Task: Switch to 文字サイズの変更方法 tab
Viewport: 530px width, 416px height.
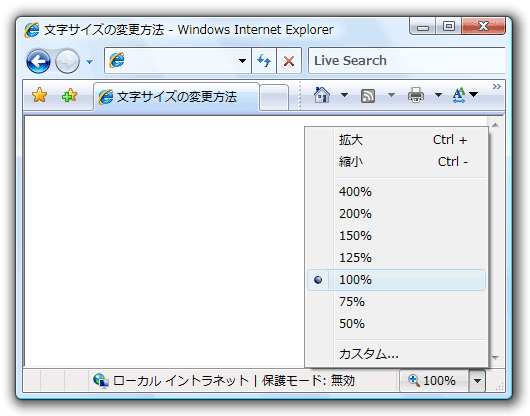Action: (176, 97)
